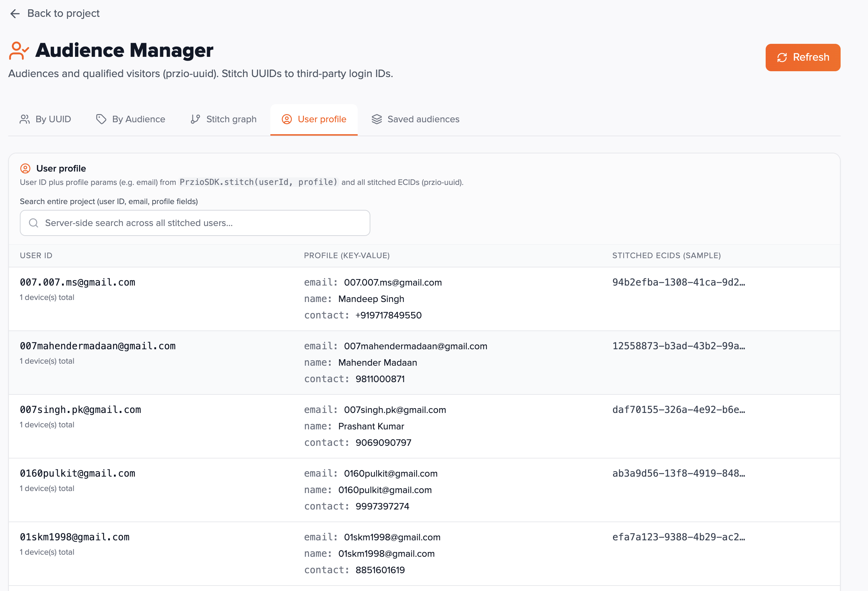Viewport: 868px width, 591px height.
Task: Click the USER ID column header
Action: pyautogui.click(x=36, y=255)
